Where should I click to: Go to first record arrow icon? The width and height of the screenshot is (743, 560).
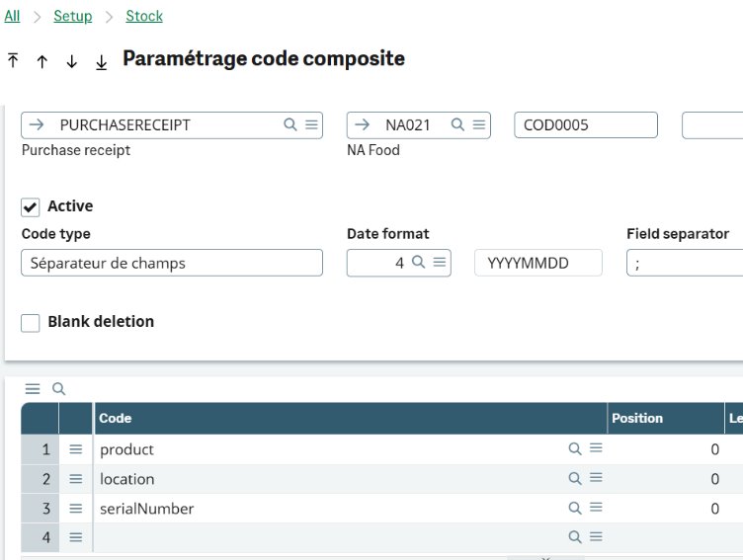point(13,61)
